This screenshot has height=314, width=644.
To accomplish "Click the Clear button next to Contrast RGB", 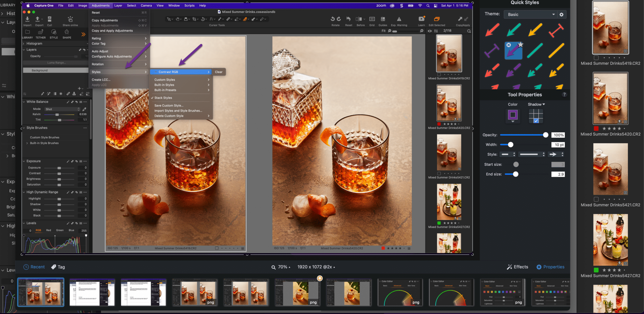I will point(219,72).
